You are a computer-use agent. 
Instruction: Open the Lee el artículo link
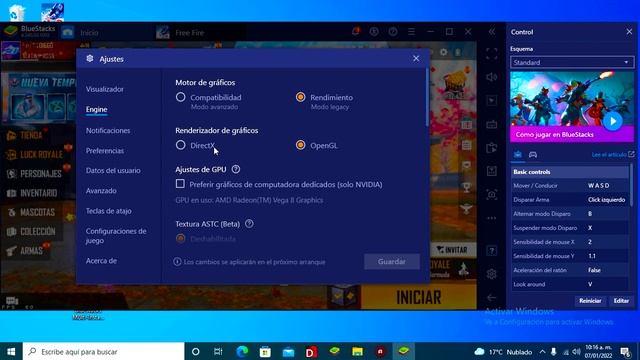pyautogui.click(x=613, y=154)
